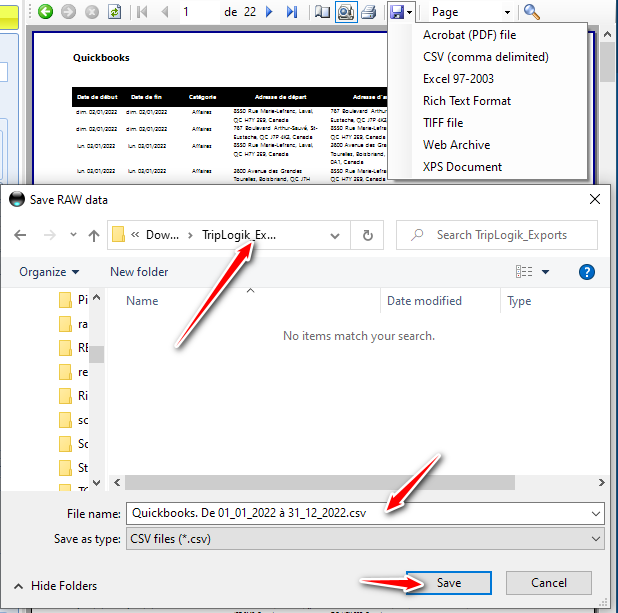
Task: Go up one folder level
Action: pyautogui.click(x=94, y=236)
